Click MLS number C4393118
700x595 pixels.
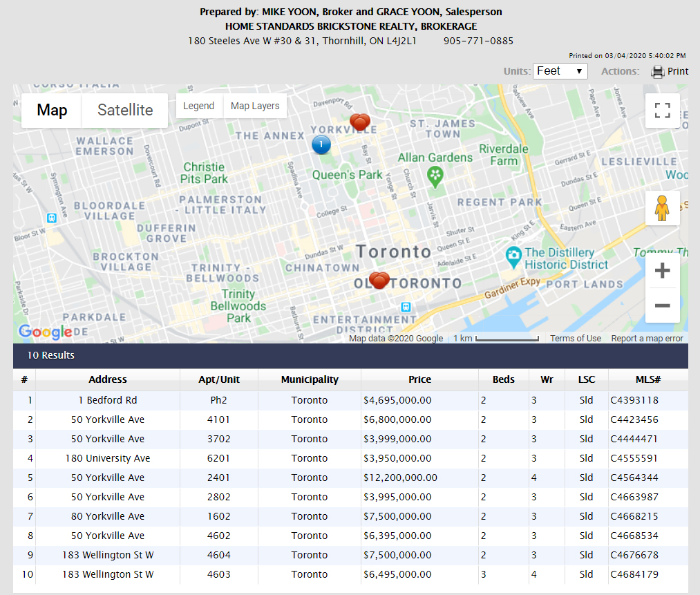click(634, 400)
